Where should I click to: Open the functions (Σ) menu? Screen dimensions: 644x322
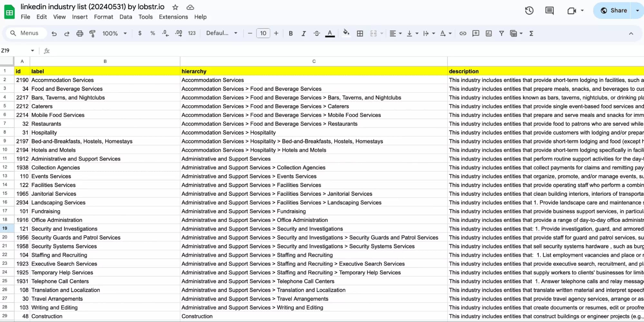click(531, 33)
